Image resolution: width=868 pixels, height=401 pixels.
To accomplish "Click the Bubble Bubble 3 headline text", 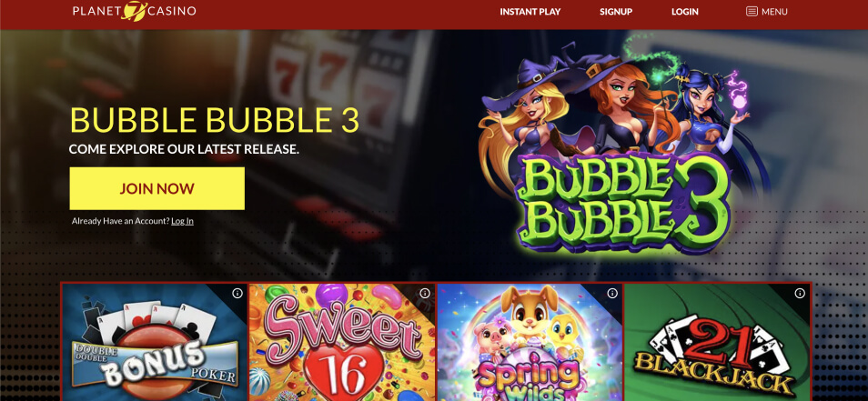I will click(x=214, y=119).
